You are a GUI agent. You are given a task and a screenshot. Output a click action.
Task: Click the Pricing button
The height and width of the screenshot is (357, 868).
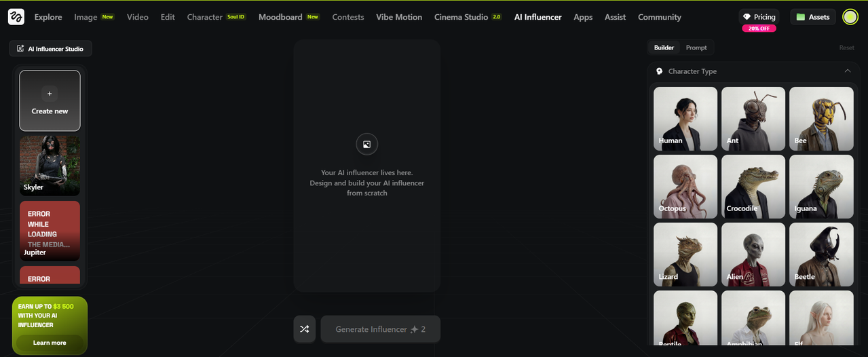pos(759,17)
